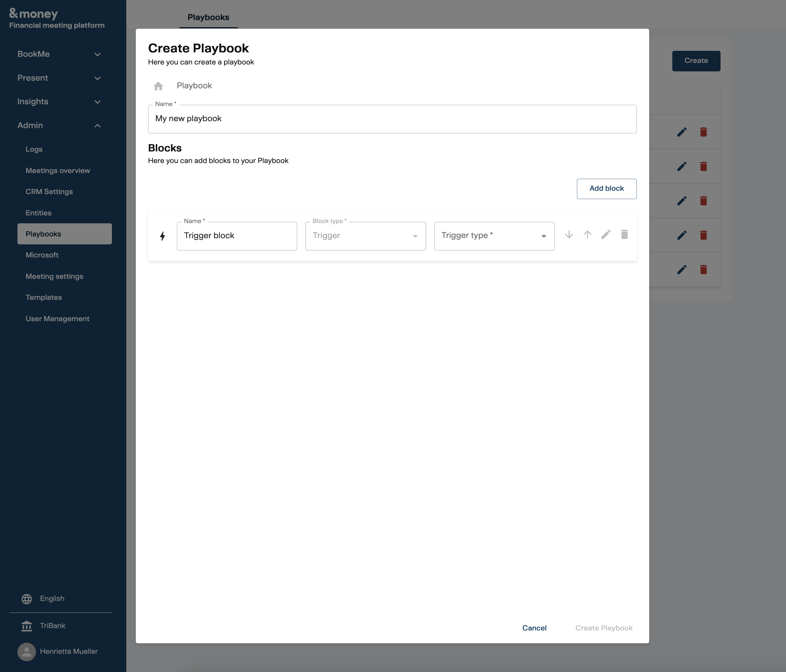Screen dimensions: 786x672
Task: Select Templates in the Admin menu
Action: [44, 297]
